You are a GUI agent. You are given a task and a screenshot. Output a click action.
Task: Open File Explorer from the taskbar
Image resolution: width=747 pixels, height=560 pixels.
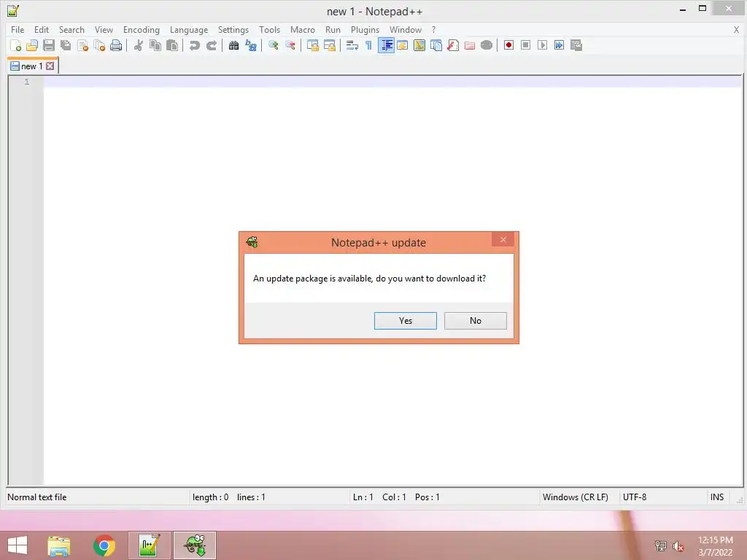[59, 545]
